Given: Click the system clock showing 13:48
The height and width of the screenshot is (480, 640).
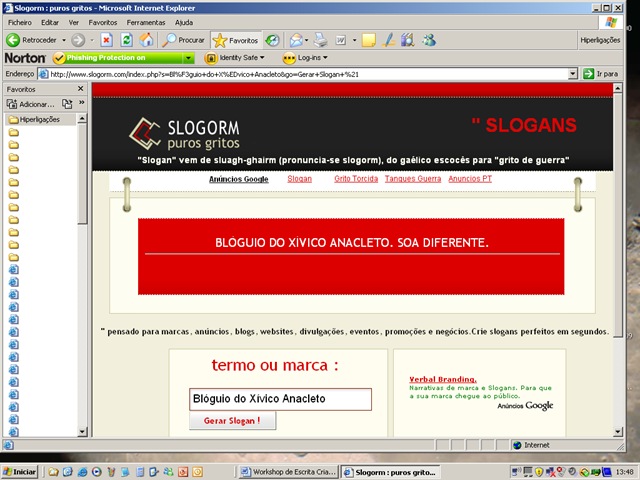Looking at the screenshot, I should point(625,472).
